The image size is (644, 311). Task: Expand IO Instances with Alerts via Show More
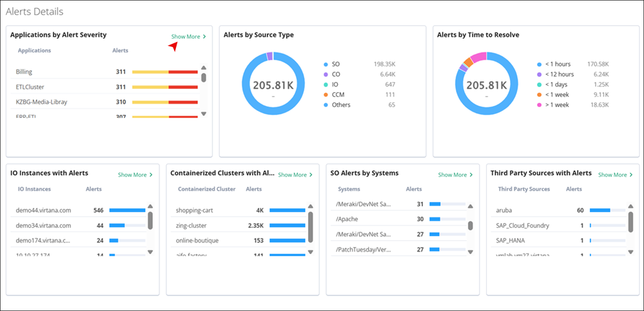pos(135,175)
